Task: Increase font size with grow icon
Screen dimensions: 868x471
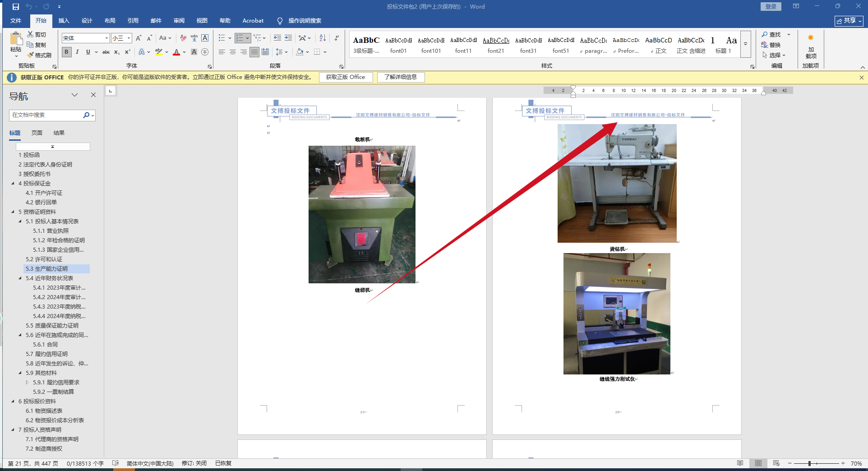Action: [x=139, y=38]
